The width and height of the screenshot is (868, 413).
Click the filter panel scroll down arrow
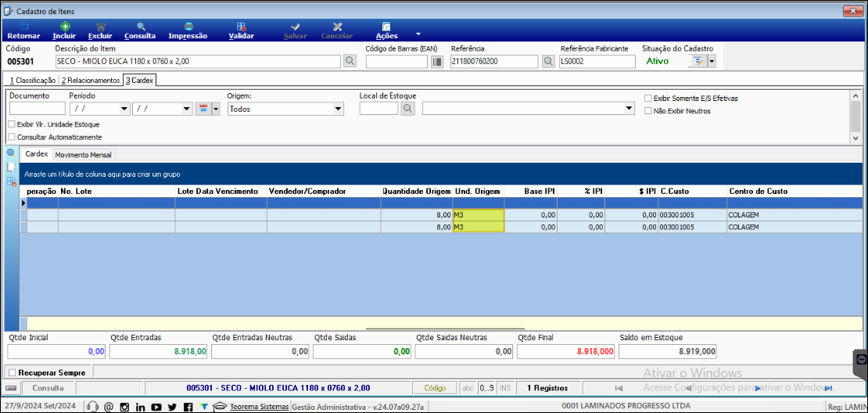click(855, 138)
